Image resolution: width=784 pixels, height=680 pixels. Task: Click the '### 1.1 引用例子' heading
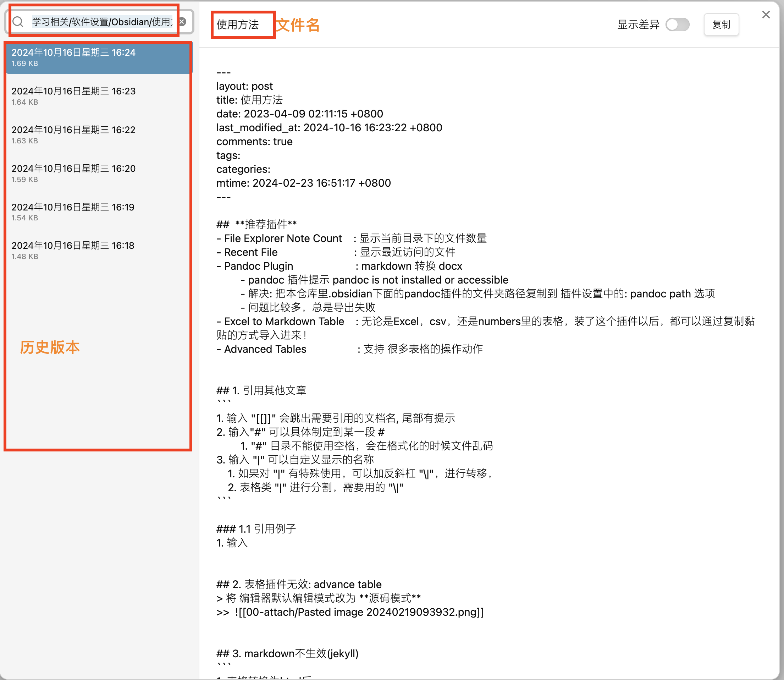pos(256,528)
